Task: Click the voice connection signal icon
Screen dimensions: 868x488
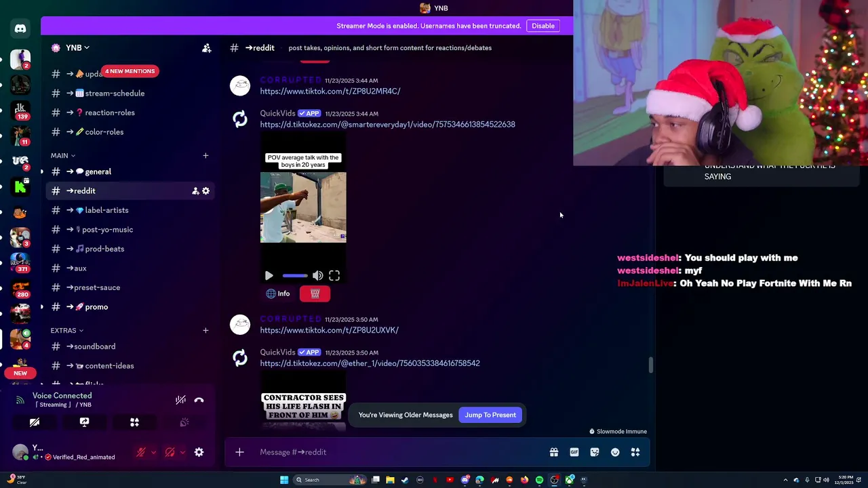Action: [20, 400]
